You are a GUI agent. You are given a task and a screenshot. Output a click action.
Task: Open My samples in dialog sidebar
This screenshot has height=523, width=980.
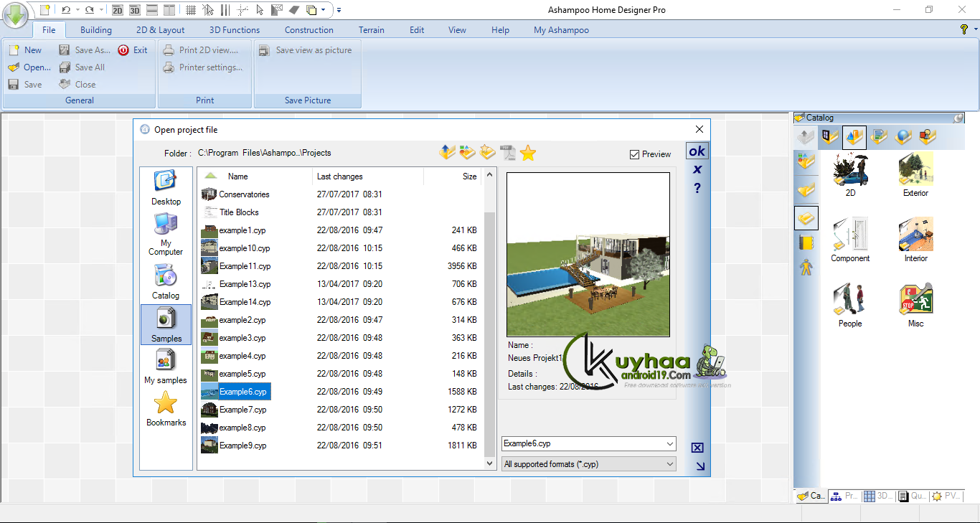(166, 367)
